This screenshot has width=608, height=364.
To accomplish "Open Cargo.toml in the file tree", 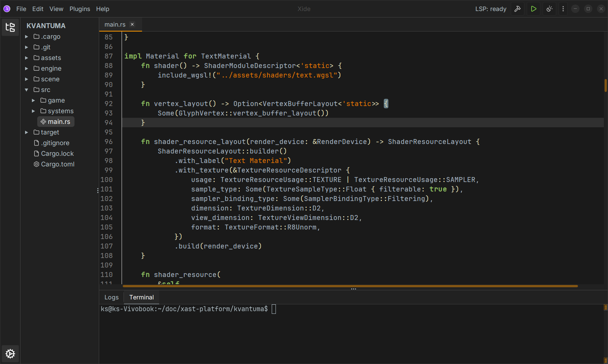I will 57,164.
